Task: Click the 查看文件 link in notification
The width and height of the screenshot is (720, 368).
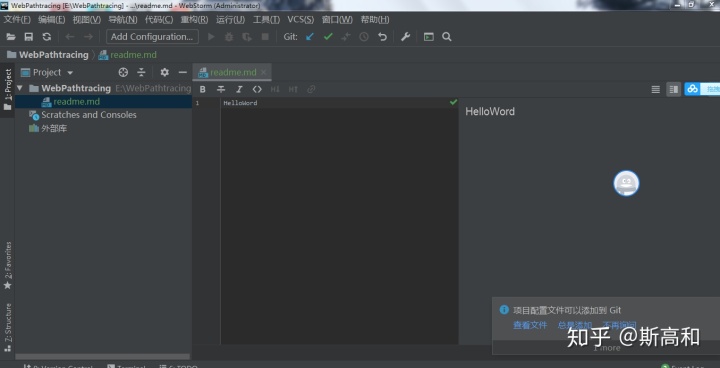Action: coord(530,325)
